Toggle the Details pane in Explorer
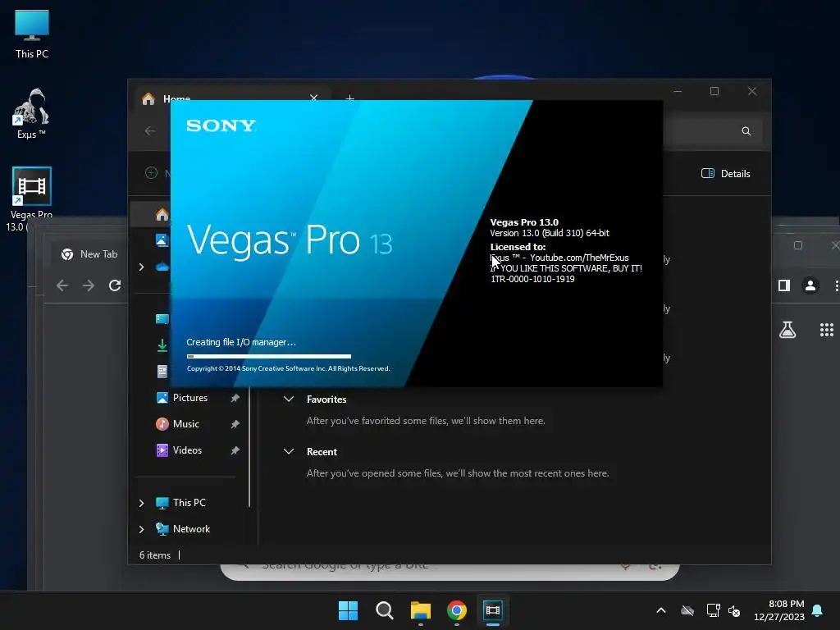The image size is (840, 630). pyautogui.click(x=725, y=174)
